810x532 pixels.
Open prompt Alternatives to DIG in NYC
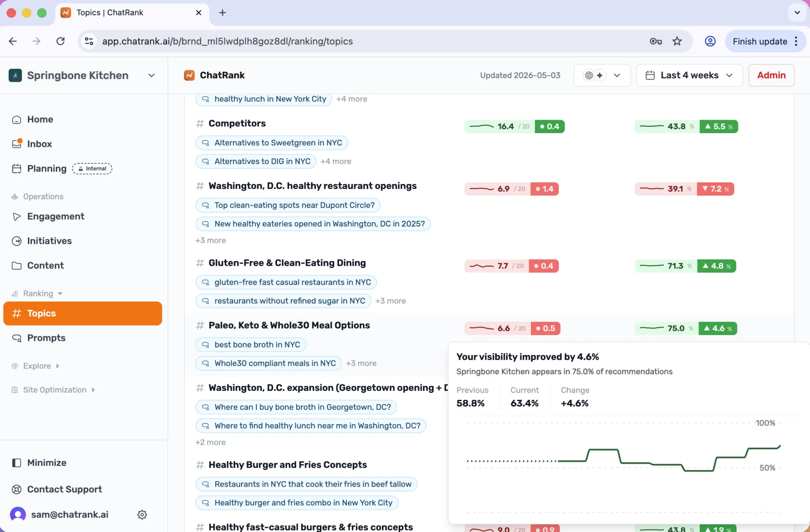pos(256,161)
